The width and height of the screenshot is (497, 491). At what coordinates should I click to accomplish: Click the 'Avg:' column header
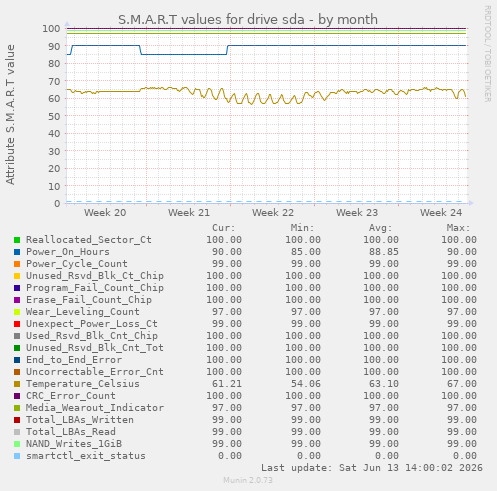(380, 228)
